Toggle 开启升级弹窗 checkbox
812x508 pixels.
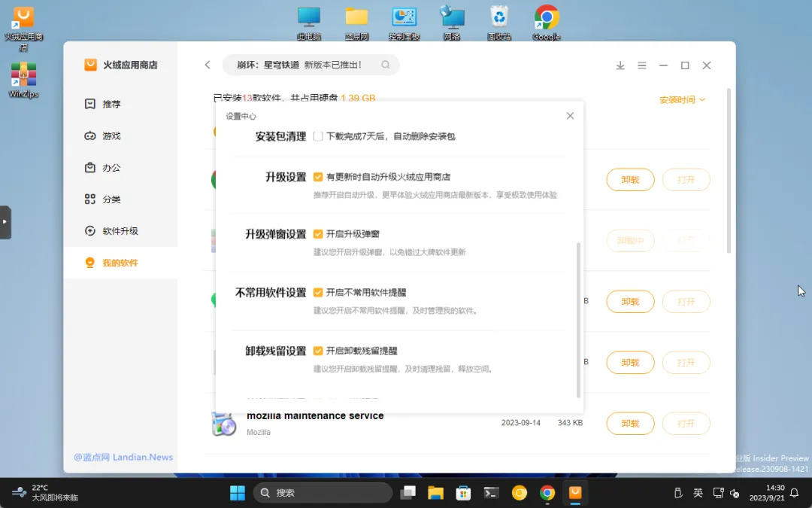pyautogui.click(x=318, y=234)
